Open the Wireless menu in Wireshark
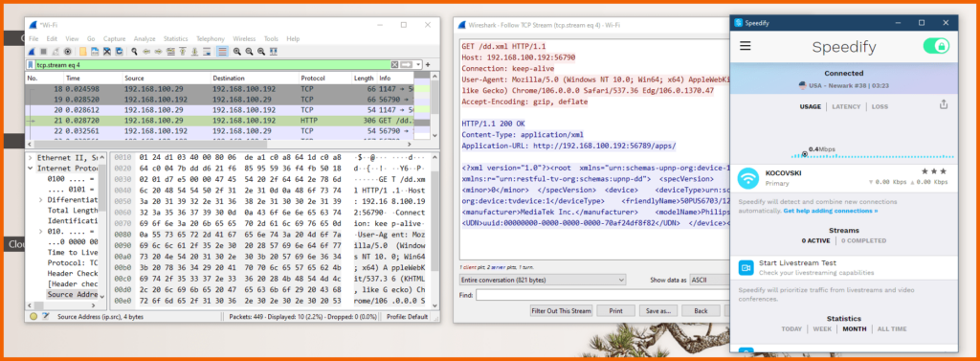The width and height of the screenshot is (980, 361). (244, 39)
